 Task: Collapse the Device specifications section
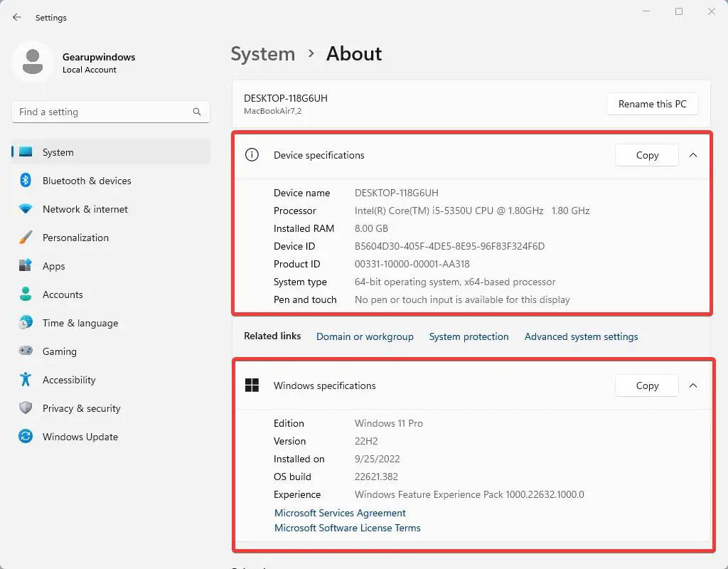[693, 155]
